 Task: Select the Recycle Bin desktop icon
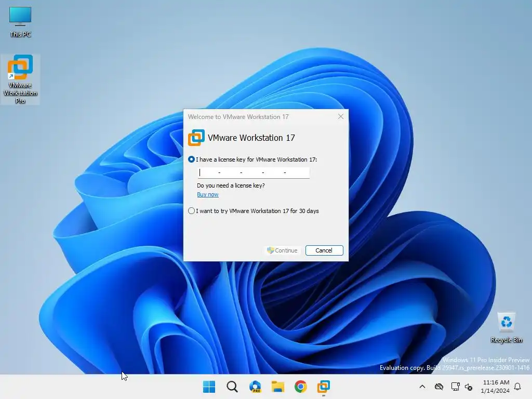[506, 328]
